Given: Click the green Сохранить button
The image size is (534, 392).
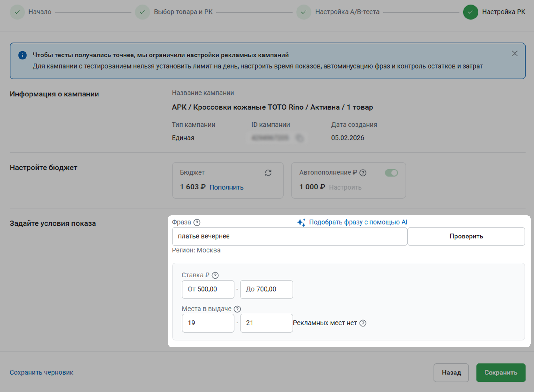Looking at the screenshot, I should (500, 373).
